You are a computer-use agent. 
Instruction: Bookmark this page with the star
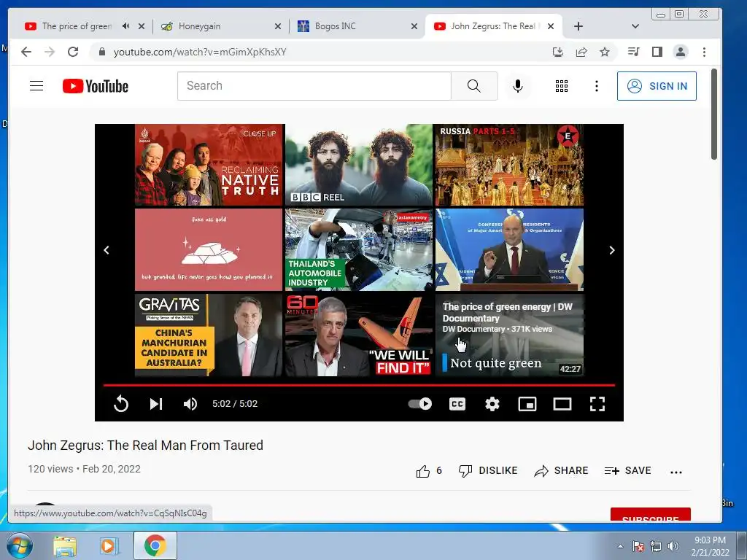click(x=605, y=52)
